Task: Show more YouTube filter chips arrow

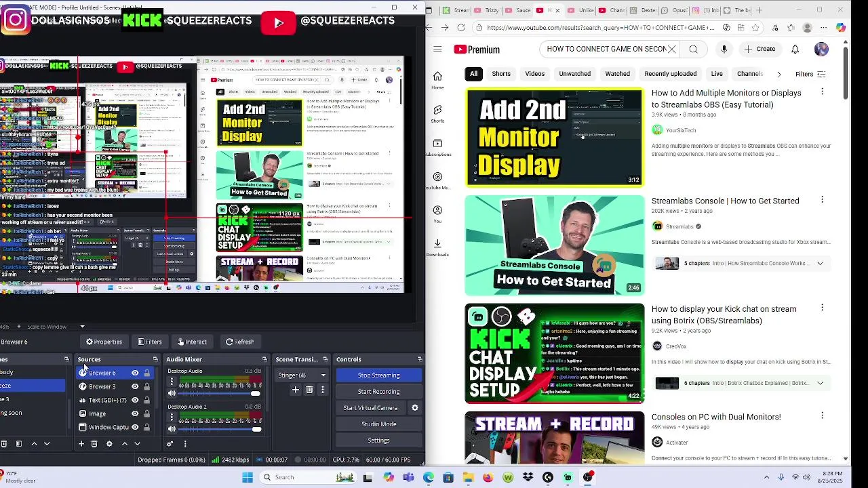Action: (778, 74)
